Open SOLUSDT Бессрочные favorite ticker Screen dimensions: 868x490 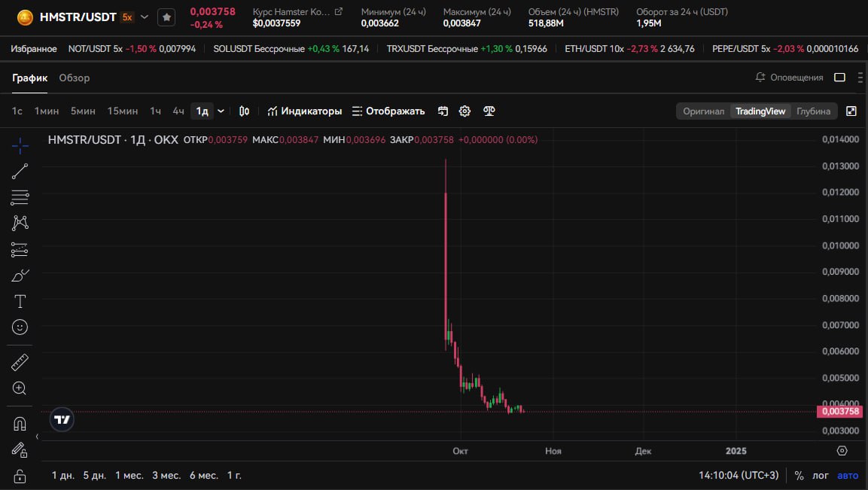291,49
